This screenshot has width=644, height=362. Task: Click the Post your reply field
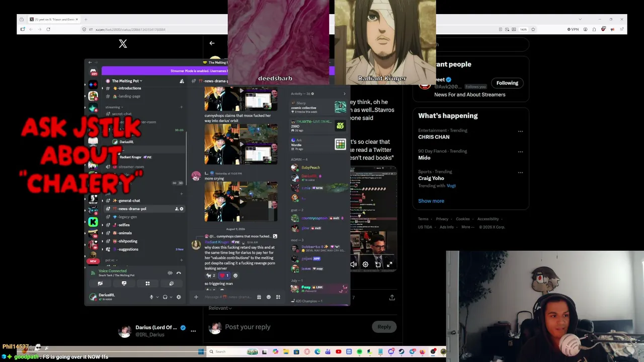[x=297, y=327]
